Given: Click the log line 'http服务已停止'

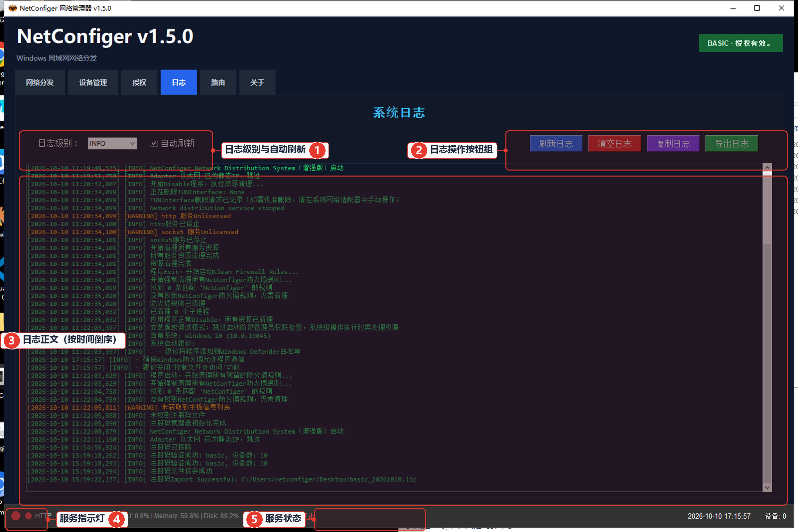Looking at the screenshot, I should (113, 224).
